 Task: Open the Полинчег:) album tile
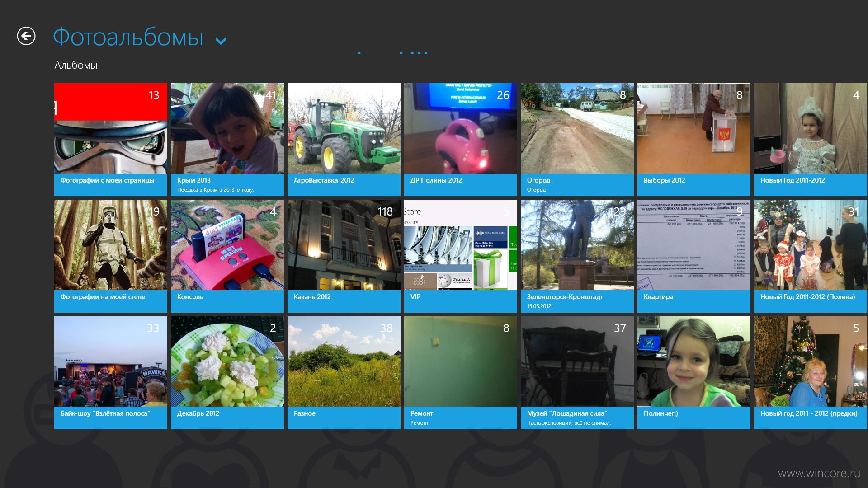coord(694,372)
